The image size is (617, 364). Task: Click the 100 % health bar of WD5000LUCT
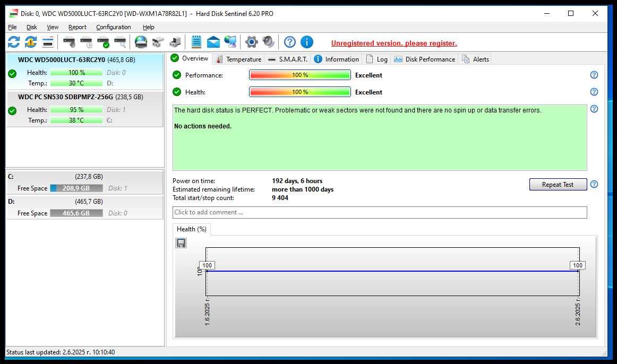point(76,72)
